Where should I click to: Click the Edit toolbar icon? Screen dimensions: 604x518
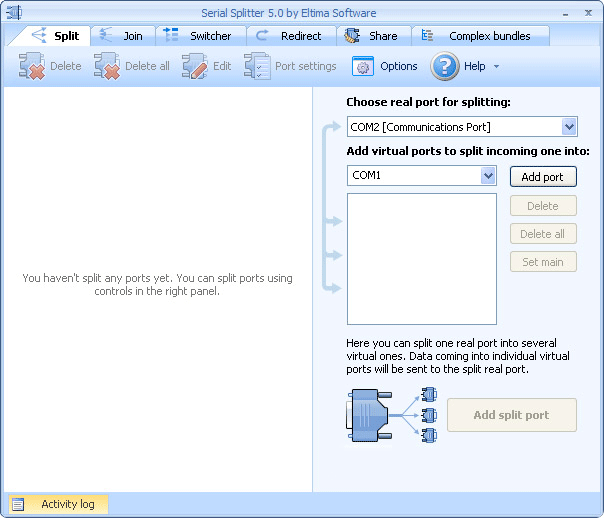(195, 67)
